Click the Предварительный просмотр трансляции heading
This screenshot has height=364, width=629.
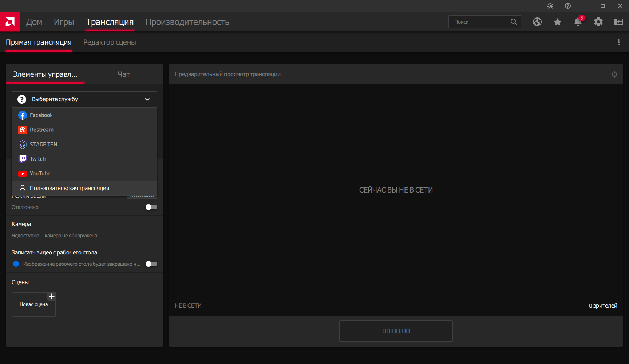[228, 74]
